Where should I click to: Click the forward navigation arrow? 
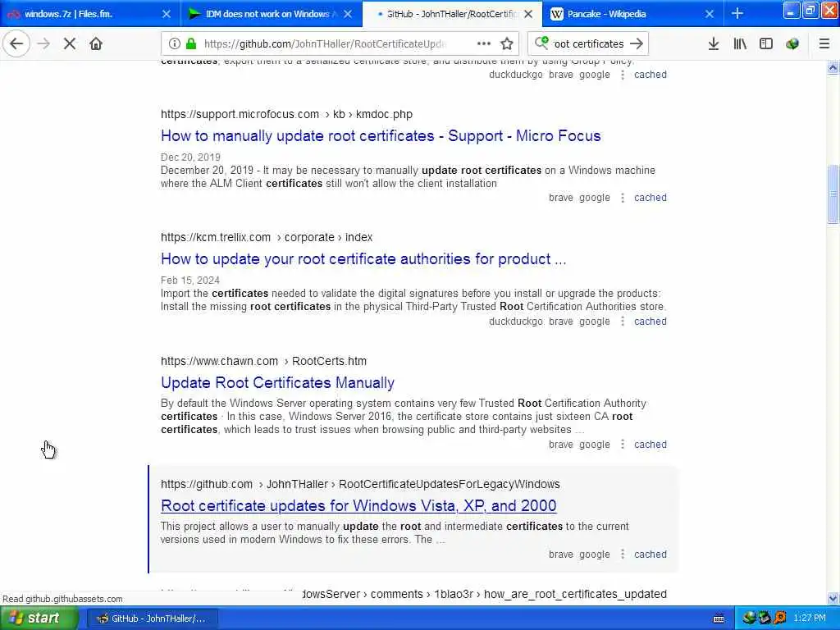(x=44, y=44)
